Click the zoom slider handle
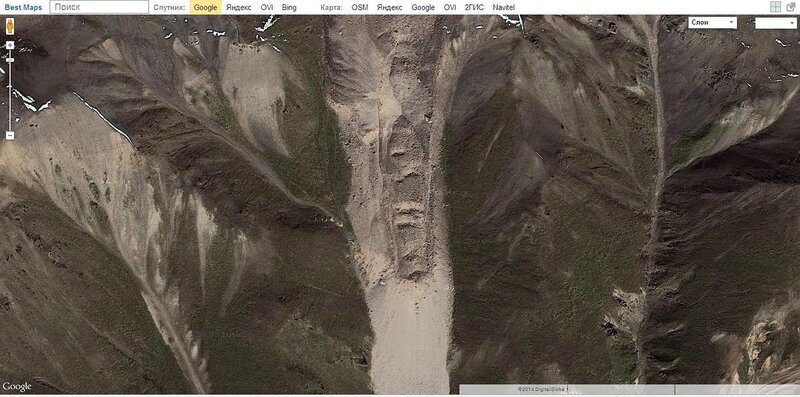The width and height of the screenshot is (800, 397). click(10, 60)
